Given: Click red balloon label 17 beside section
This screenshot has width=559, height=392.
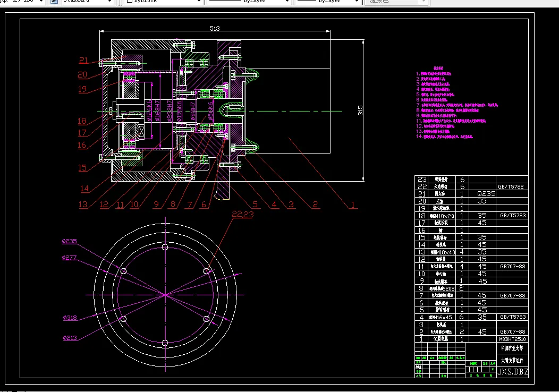Looking at the screenshot, I should [x=82, y=133].
